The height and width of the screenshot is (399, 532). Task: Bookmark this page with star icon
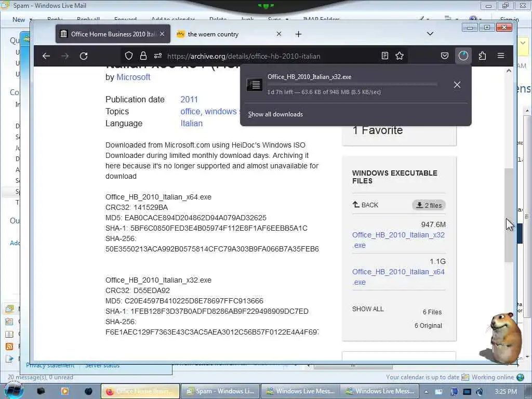click(400, 56)
